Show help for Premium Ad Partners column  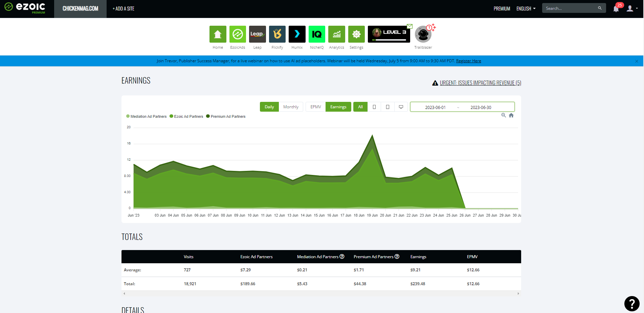pyautogui.click(x=397, y=256)
